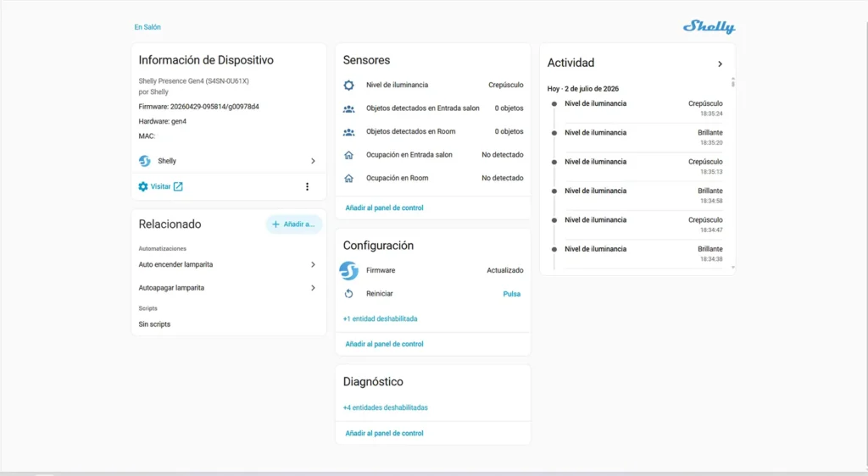Click the Hardware: gen4 text
Screen dimensions: 868x476
pyautogui.click(x=162, y=122)
